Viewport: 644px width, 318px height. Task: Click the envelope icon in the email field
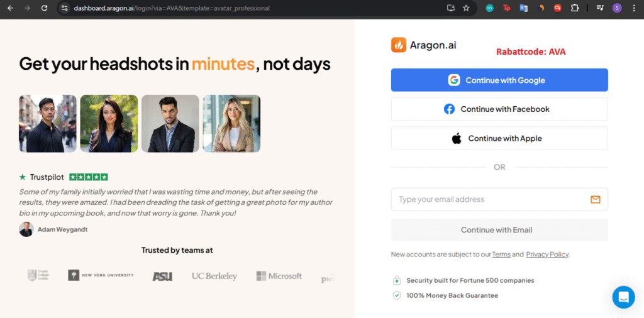pyautogui.click(x=595, y=199)
